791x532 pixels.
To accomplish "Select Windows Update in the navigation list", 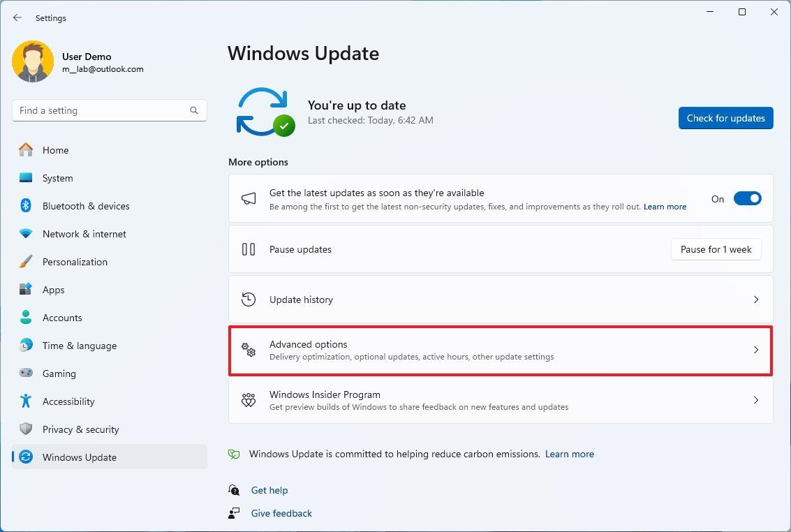I will pyautogui.click(x=79, y=457).
